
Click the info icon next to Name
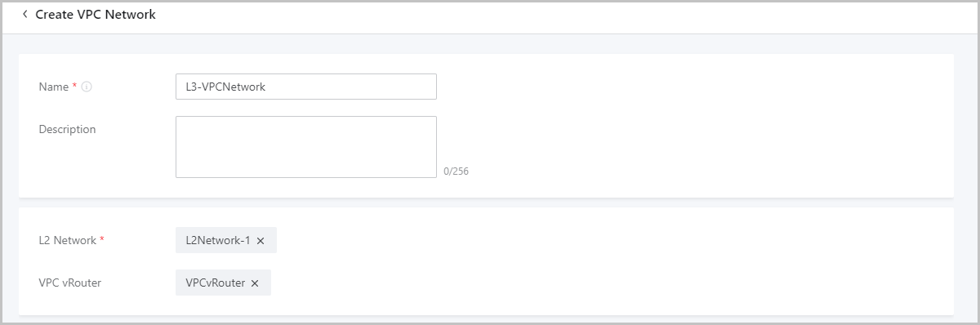(x=87, y=87)
